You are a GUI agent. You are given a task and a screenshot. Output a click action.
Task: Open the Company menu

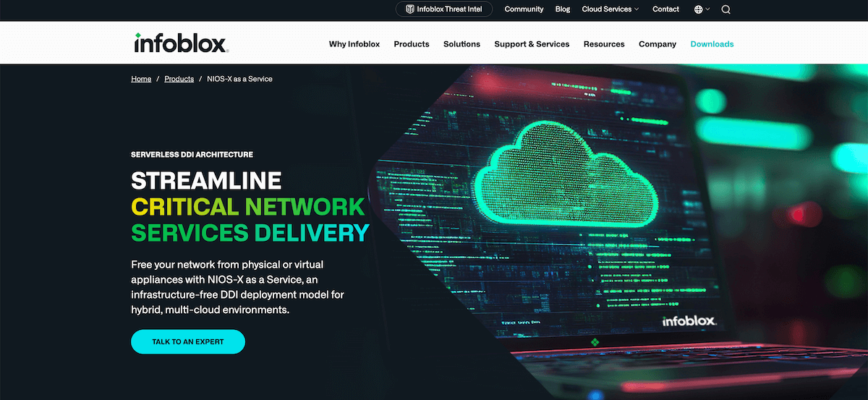click(x=657, y=44)
